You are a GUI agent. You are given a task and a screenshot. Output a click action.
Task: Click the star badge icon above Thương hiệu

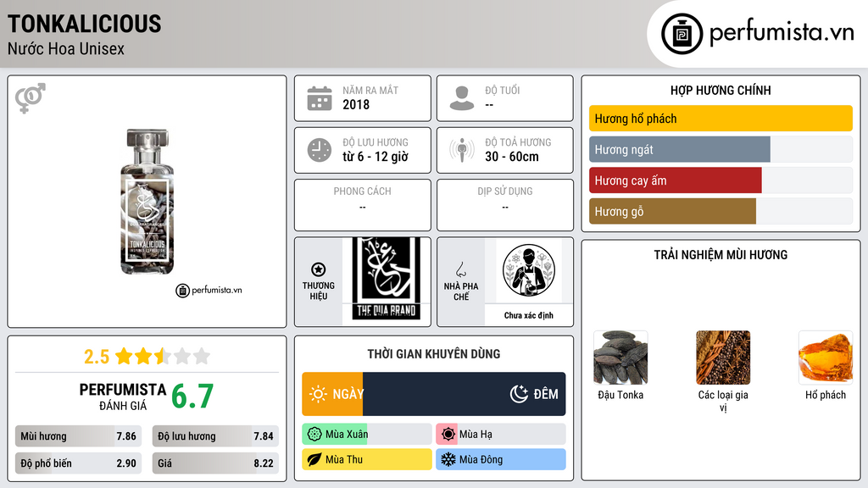(319, 269)
